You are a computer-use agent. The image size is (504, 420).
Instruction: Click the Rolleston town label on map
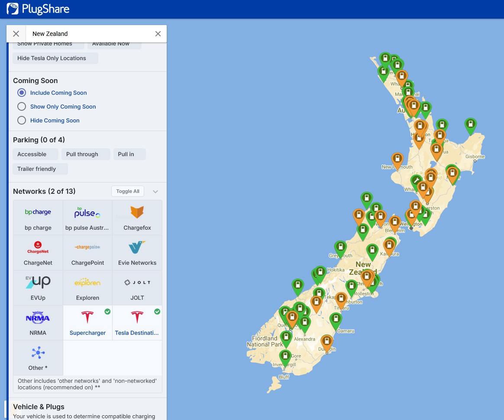click(x=364, y=294)
